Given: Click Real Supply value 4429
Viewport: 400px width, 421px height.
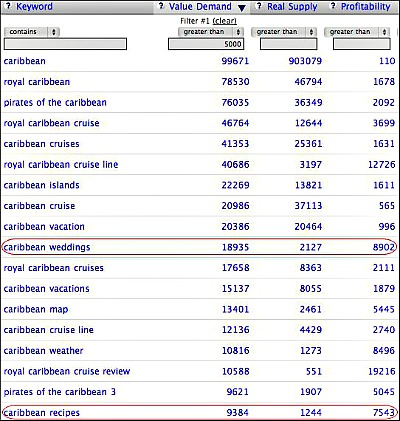Looking at the screenshot, I should (311, 330).
